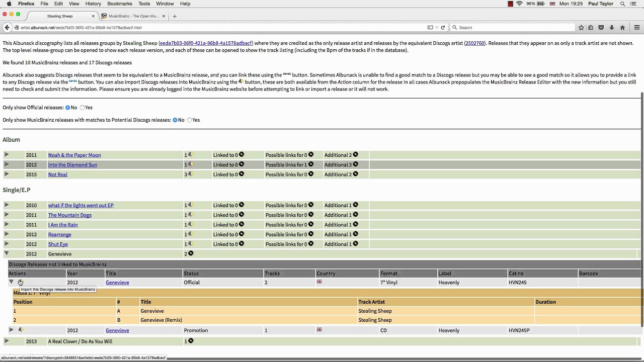
Task: Switch to the MusicBrainz tab
Action: pyautogui.click(x=133, y=16)
